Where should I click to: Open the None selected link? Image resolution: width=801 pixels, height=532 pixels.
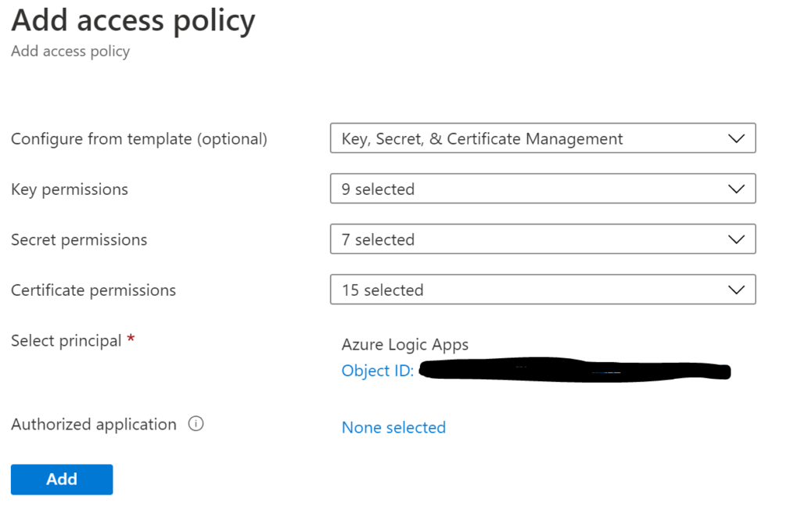(393, 427)
